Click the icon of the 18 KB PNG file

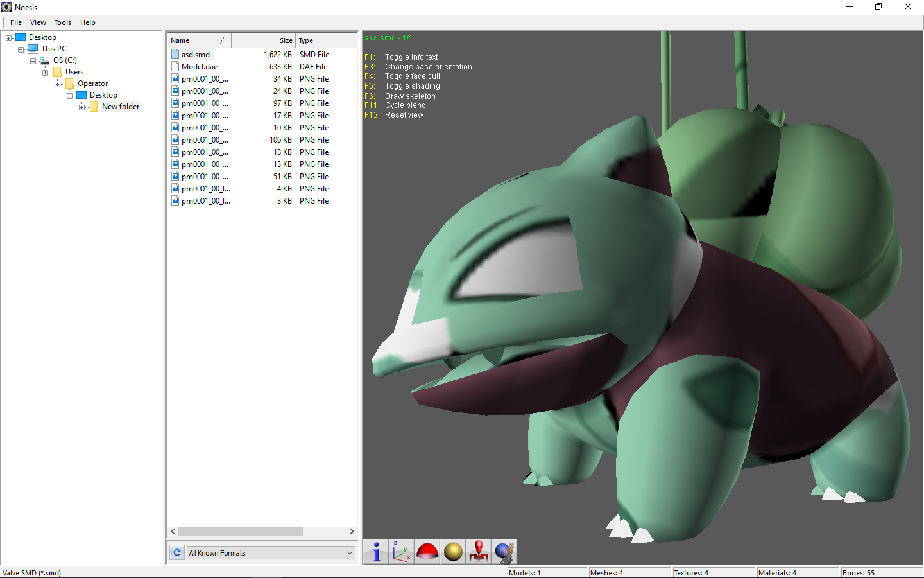175,152
